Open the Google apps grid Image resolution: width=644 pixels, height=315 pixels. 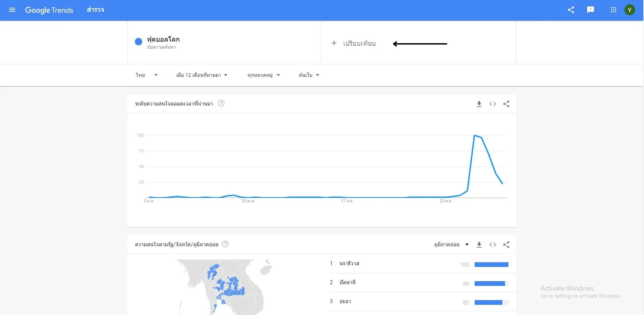tap(614, 10)
